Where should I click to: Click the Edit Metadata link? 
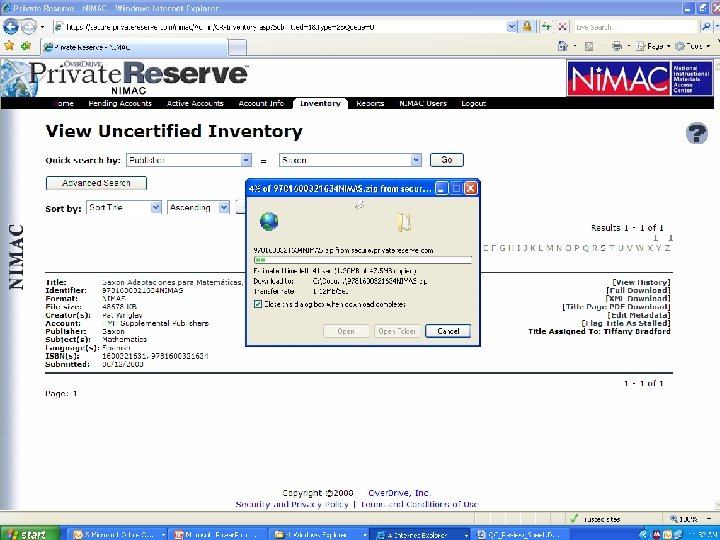pyautogui.click(x=638, y=315)
